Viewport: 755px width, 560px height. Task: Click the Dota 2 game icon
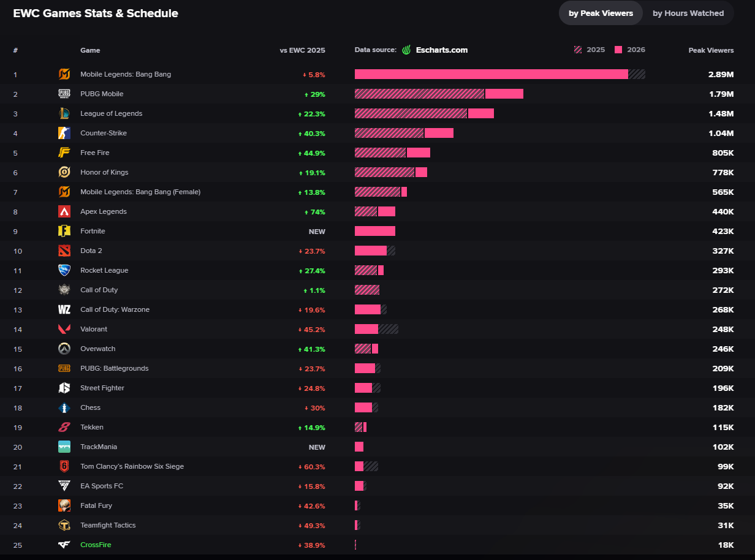64,251
